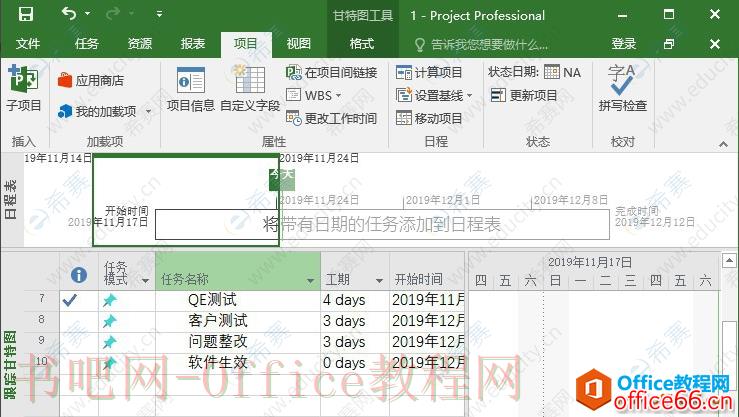Screen dimensions: 739x417
Task: Select the 客户测试 task name cell
Action: pos(238,321)
